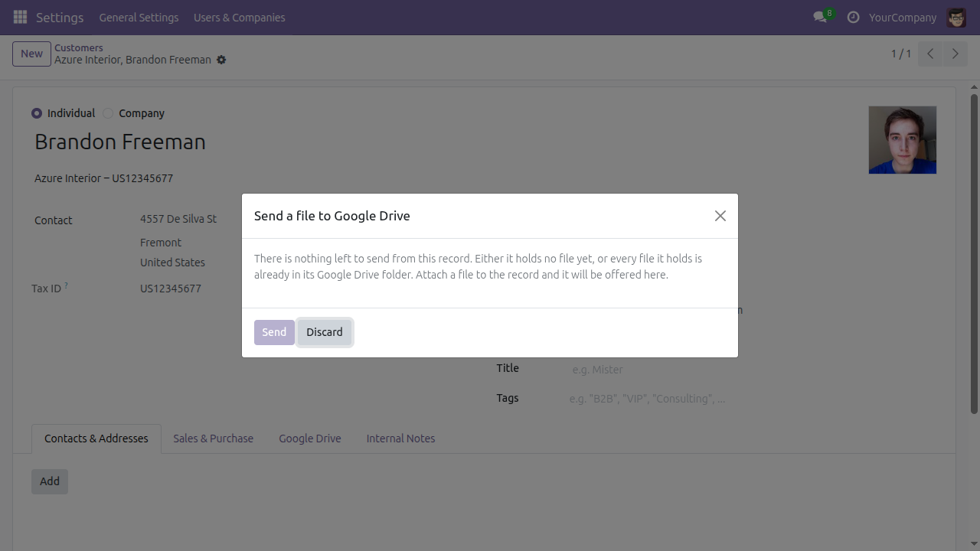Click the Send button in the dialog
Viewport: 980px width, 551px height.
(x=274, y=332)
